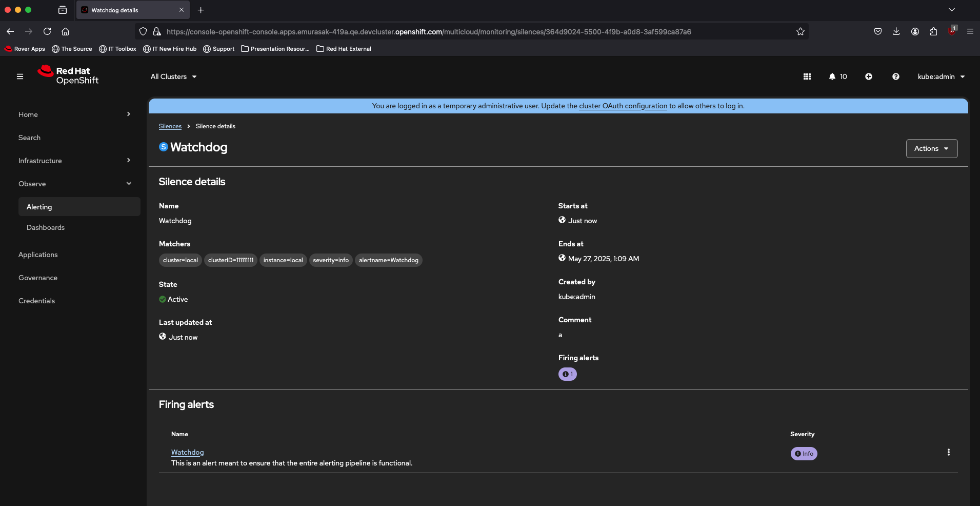Click the Last updated Just now timestamp
Screen dimensions: 980x506
point(183,337)
